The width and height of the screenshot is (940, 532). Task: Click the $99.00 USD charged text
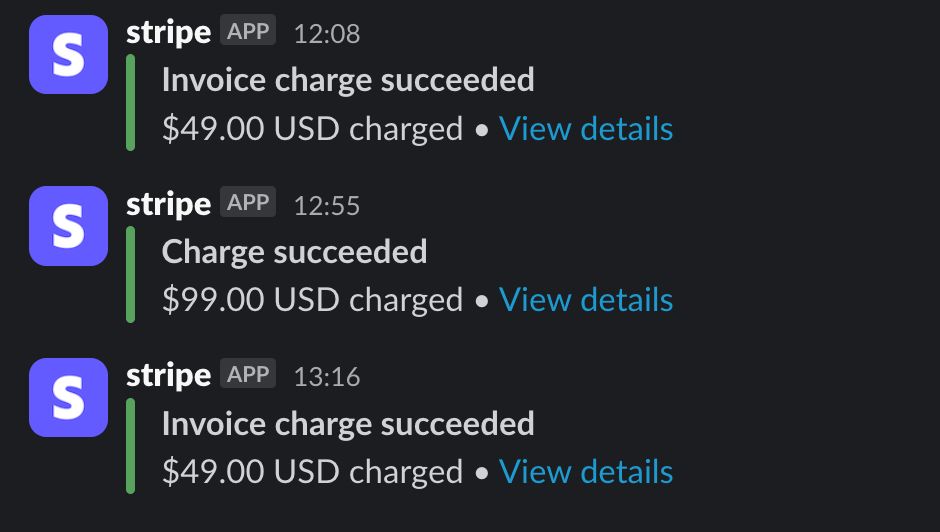click(x=312, y=300)
